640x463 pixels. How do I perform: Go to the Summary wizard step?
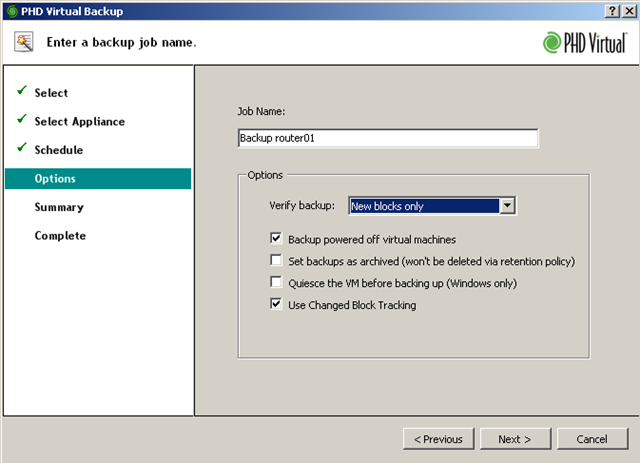(x=59, y=207)
